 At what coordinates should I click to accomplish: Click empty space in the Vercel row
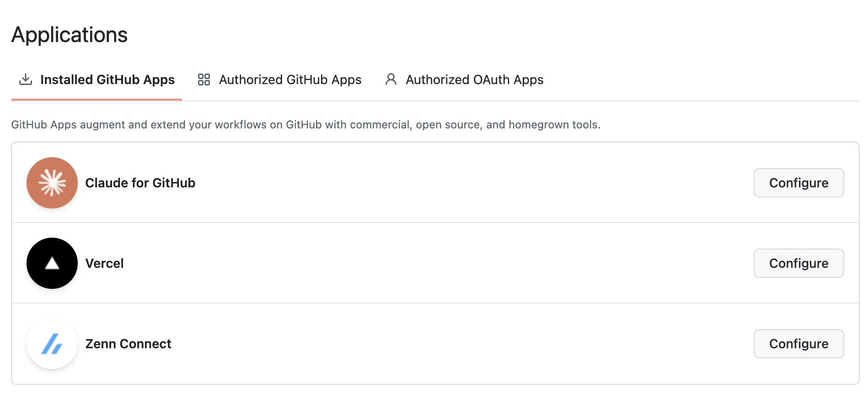point(457,263)
